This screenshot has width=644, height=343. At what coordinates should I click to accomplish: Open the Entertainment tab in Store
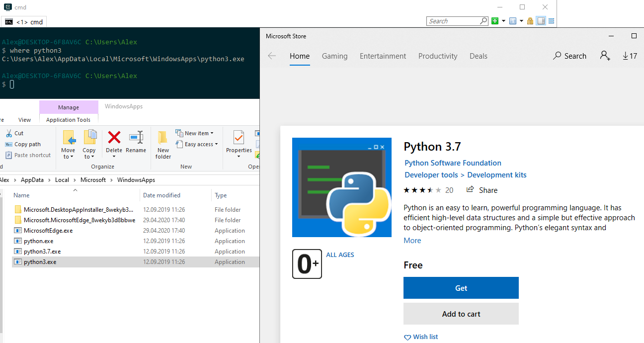point(383,56)
